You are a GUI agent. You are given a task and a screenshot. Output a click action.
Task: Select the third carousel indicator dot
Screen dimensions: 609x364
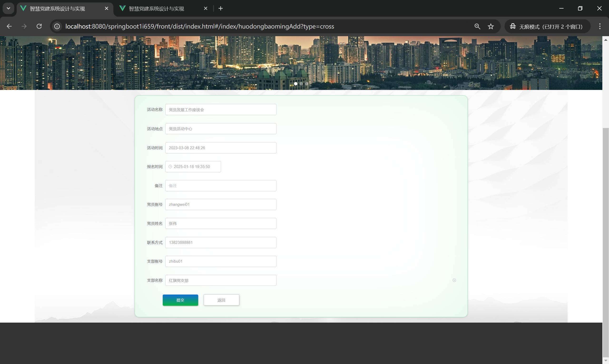pos(307,84)
